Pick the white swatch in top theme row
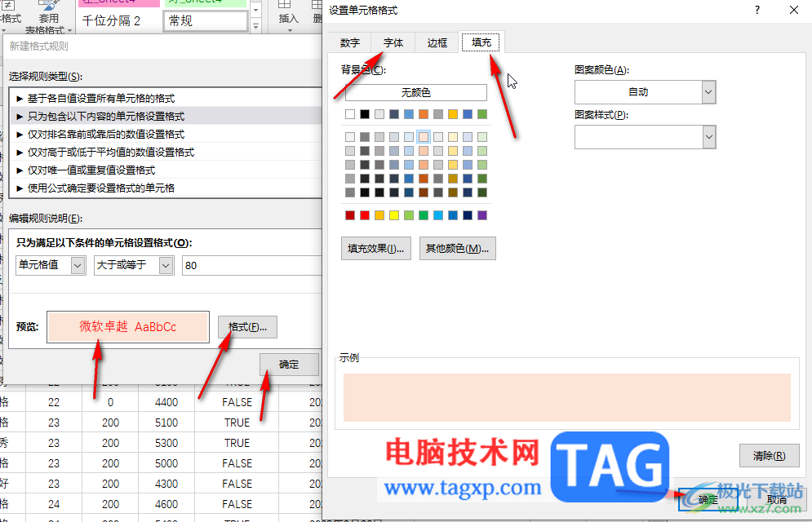 point(350,114)
